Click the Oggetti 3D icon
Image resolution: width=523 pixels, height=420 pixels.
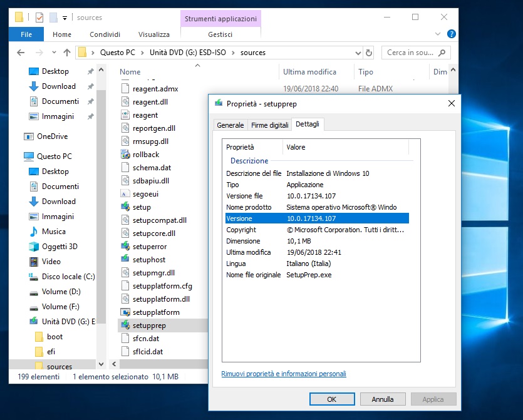(x=34, y=247)
